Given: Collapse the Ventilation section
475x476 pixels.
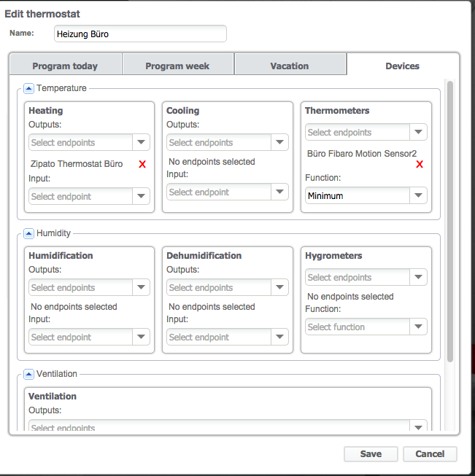Looking at the screenshot, I should (28, 374).
